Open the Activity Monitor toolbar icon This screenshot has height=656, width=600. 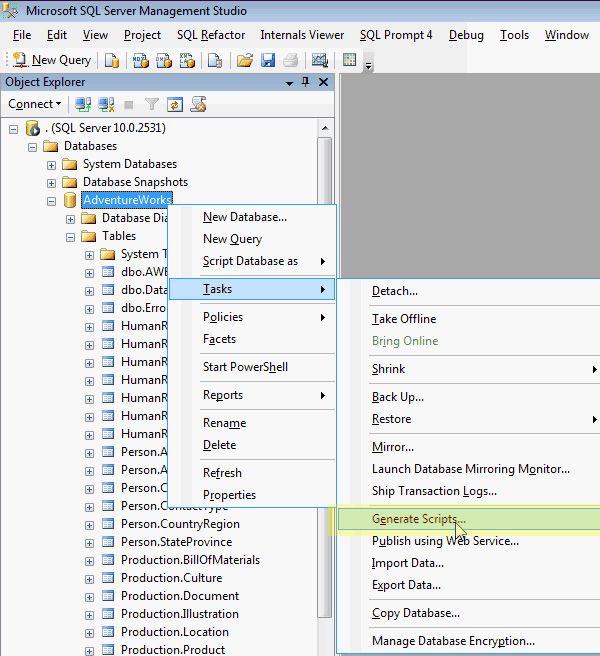pyautogui.click(x=320, y=60)
